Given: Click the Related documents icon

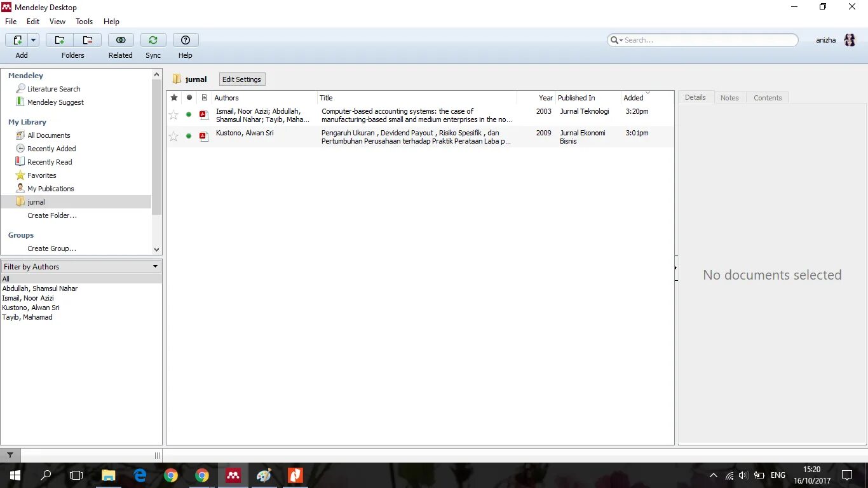Looking at the screenshot, I should point(121,40).
